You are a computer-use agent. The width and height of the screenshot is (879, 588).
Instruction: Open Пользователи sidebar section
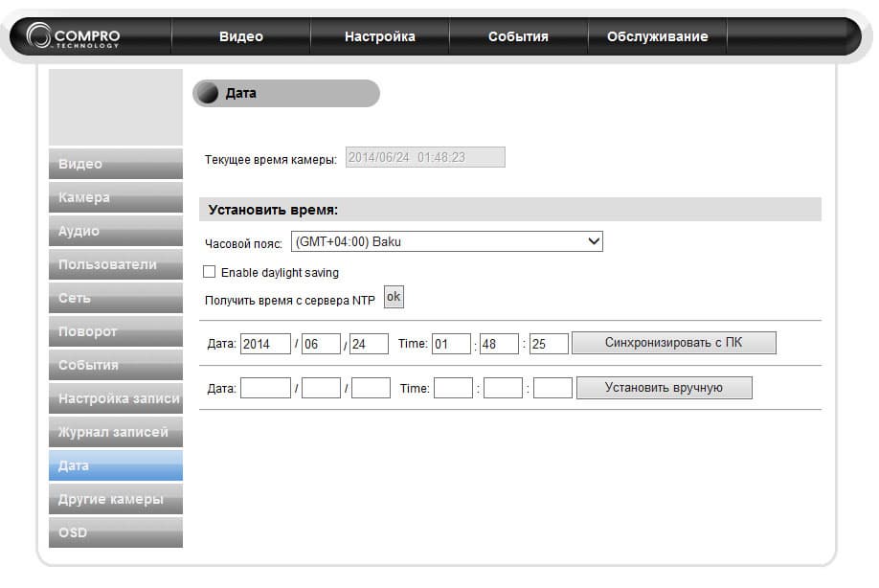(x=116, y=264)
